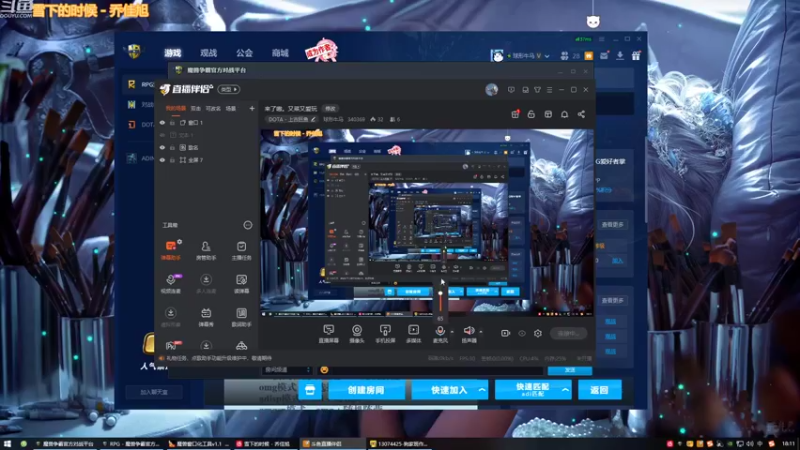This screenshot has height=450, width=800.
Task: Expand the speaker dropdown arrow
Action: click(x=481, y=332)
